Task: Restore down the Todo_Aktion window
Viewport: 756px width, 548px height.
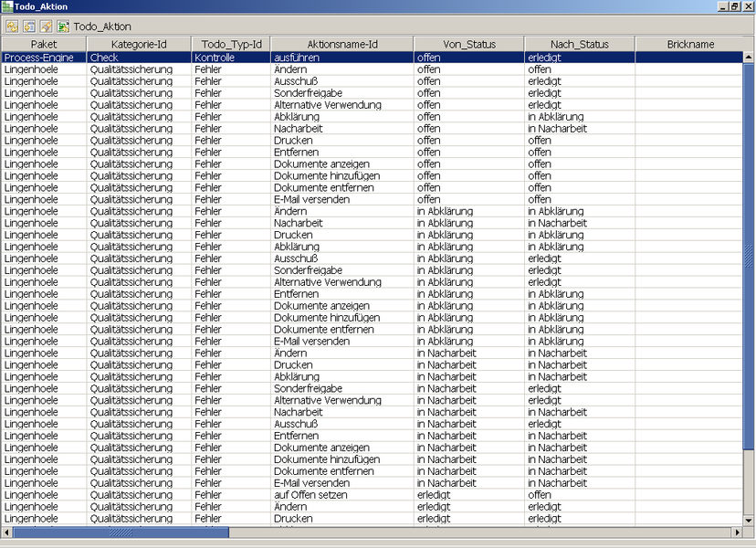Action: [734, 6]
